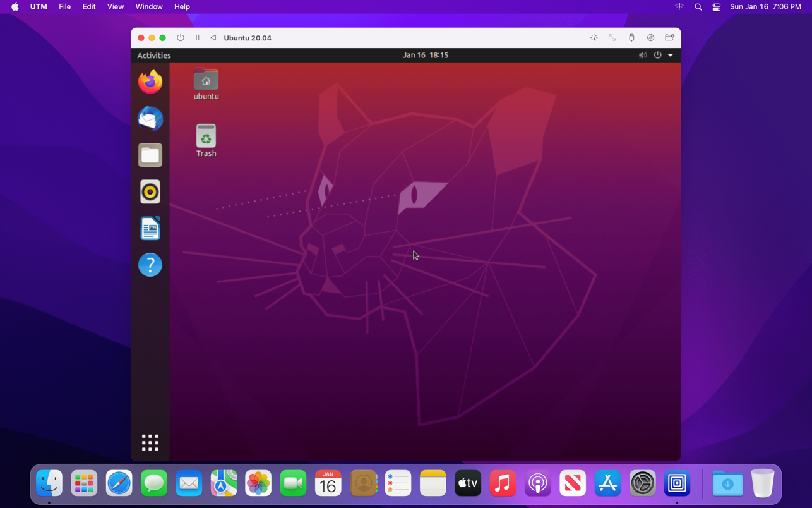812x508 pixels.
Task: Open the macOS Trash in Dock
Action: click(763, 483)
